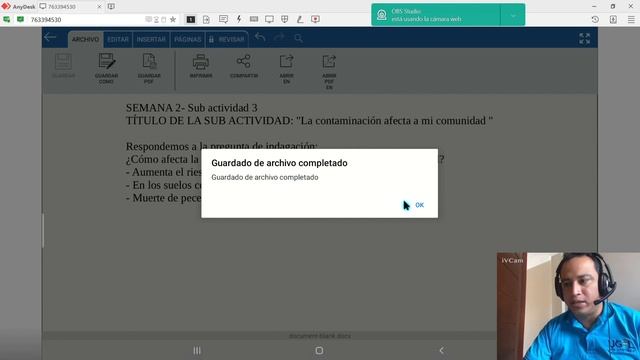Tap Android recent apps button
Viewport: 640px width, 360px height.
coord(197,350)
